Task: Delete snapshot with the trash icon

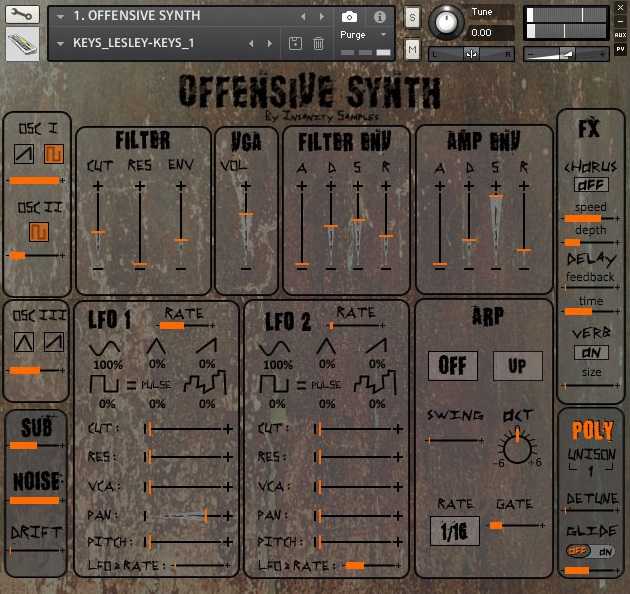Action: point(318,43)
